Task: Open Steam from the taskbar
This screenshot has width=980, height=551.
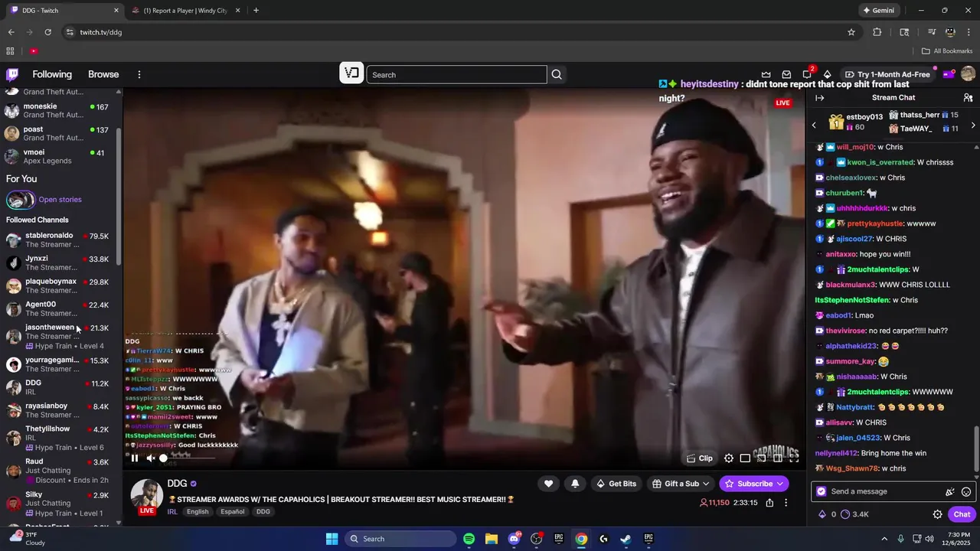Action: point(626,539)
